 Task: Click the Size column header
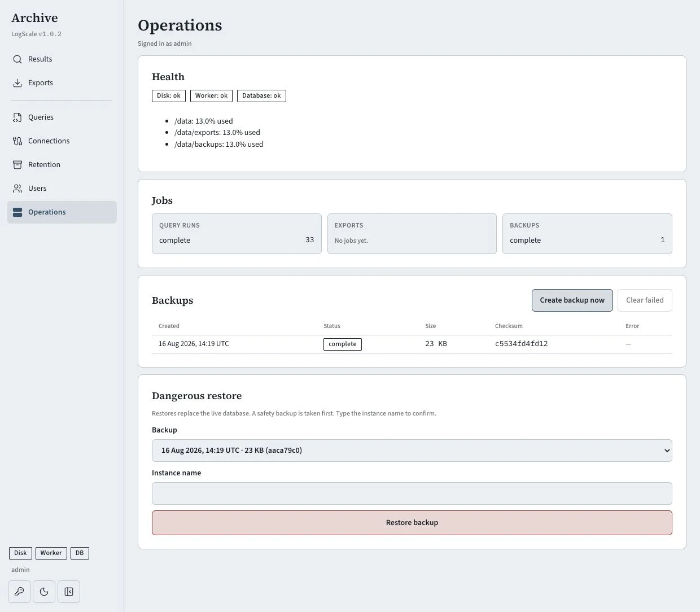[x=431, y=326]
